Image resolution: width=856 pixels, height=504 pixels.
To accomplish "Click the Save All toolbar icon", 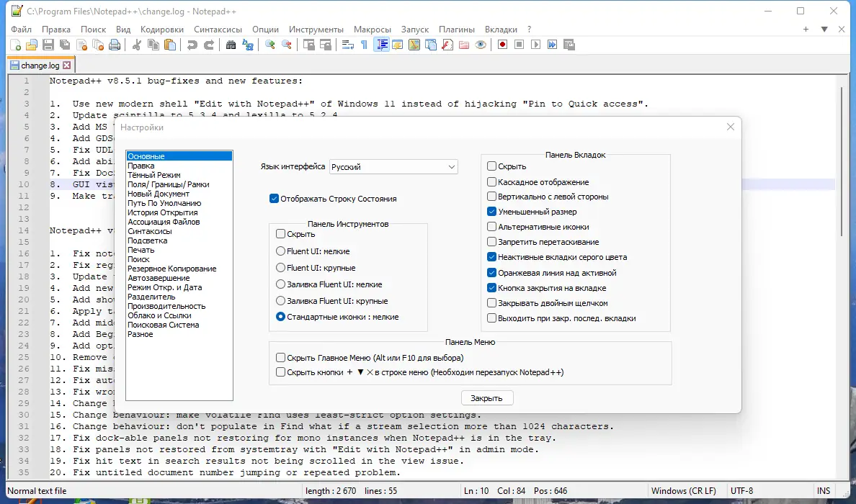I will pos(65,45).
